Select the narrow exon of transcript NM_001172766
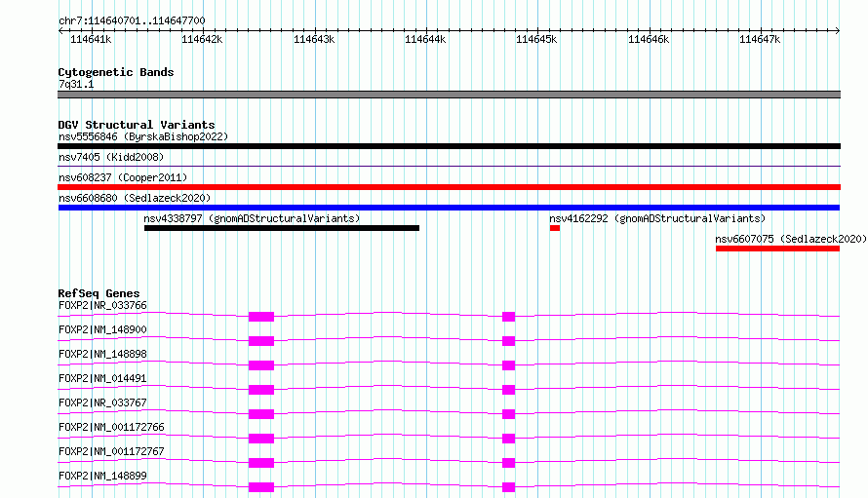The height and width of the screenshot is (498, 868). point(509,439)
